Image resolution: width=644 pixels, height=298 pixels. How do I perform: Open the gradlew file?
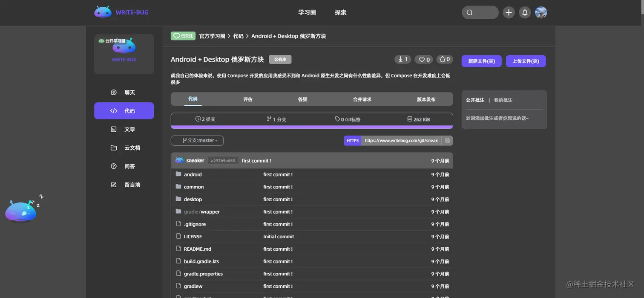[193, 286]
